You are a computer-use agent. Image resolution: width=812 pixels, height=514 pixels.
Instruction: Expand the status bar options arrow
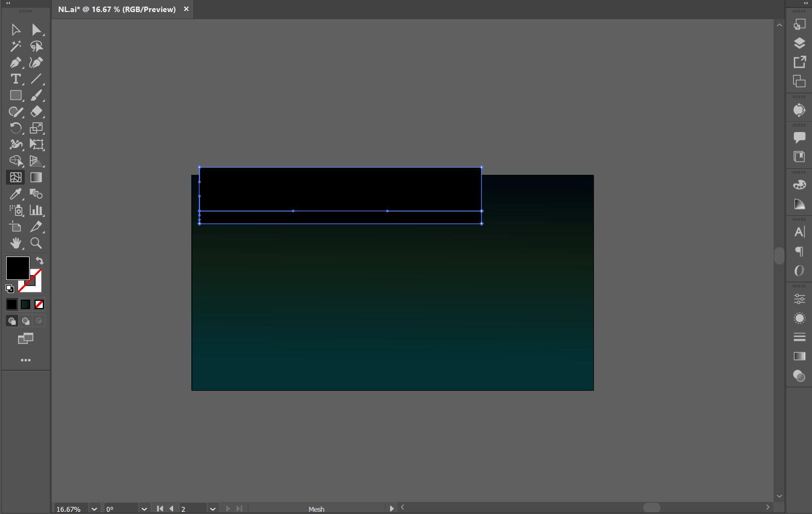coord(391,509)
